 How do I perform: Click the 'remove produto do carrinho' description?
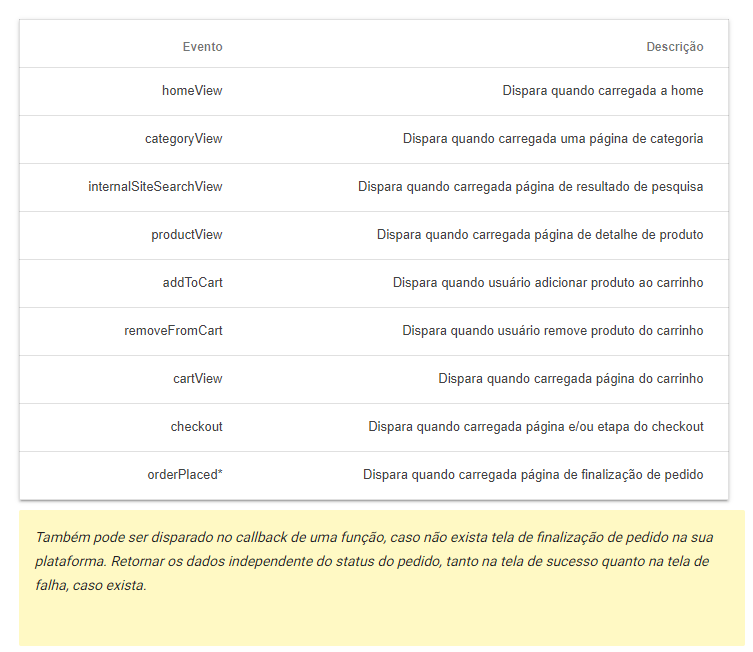(553, 331)
